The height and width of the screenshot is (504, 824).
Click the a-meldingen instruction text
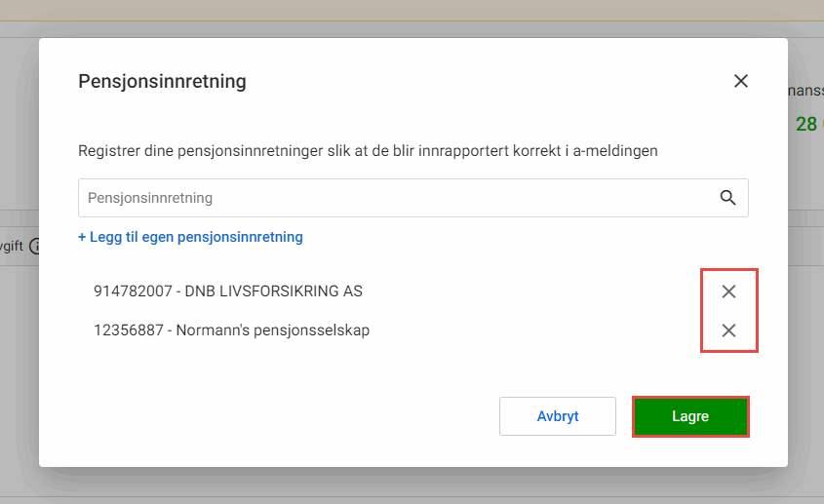[368, 151]
